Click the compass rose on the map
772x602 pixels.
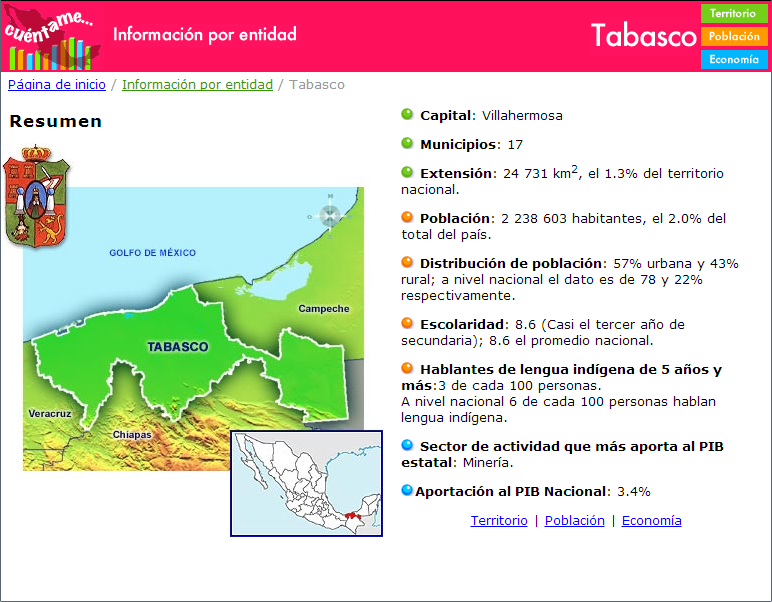pyautogui.click(x=330, y=216)
